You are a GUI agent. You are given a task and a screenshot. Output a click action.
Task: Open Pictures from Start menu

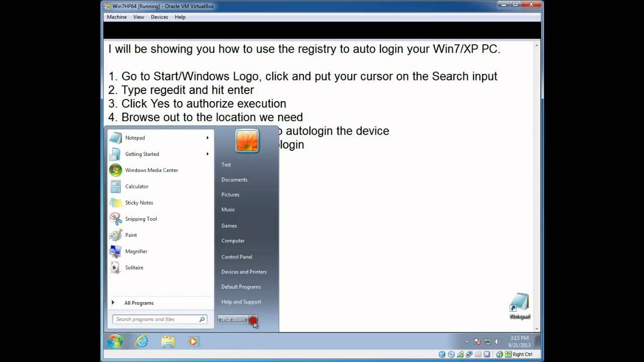(x=230, y=195)
